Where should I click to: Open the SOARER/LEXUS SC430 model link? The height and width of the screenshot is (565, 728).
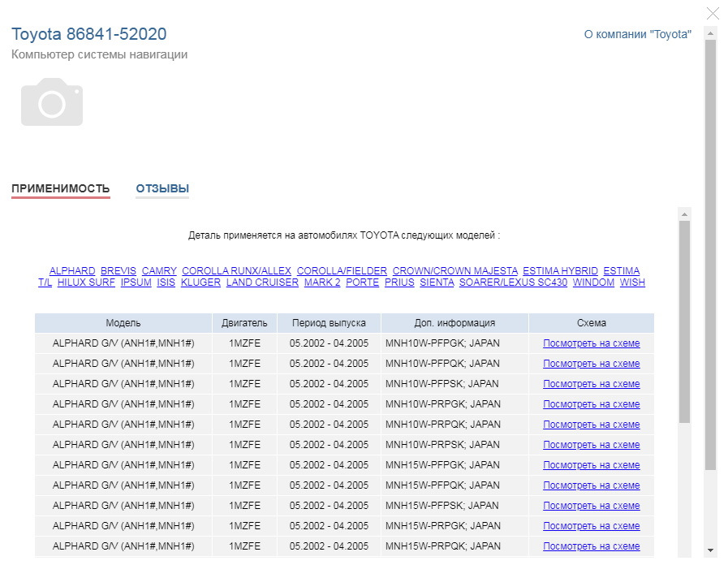pyautogui.click(x=513, y=282)
